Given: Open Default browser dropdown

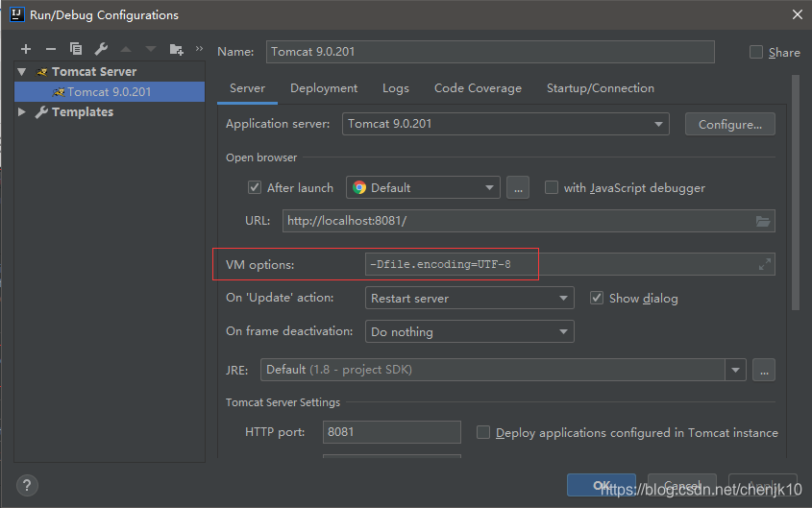Looking at the screenshot, I should pyautogui.click(x=423, y=187).
